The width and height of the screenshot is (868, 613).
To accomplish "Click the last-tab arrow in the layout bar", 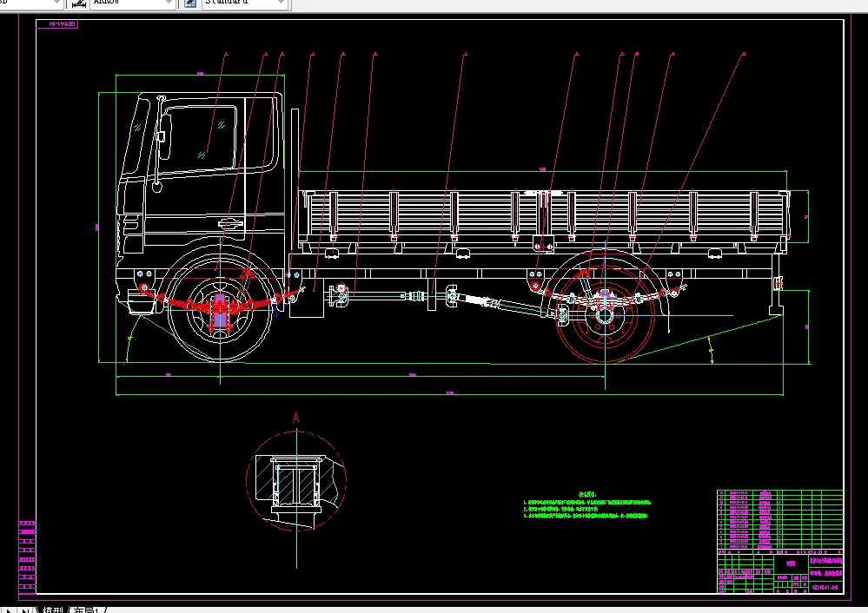I will coord(25,610).
